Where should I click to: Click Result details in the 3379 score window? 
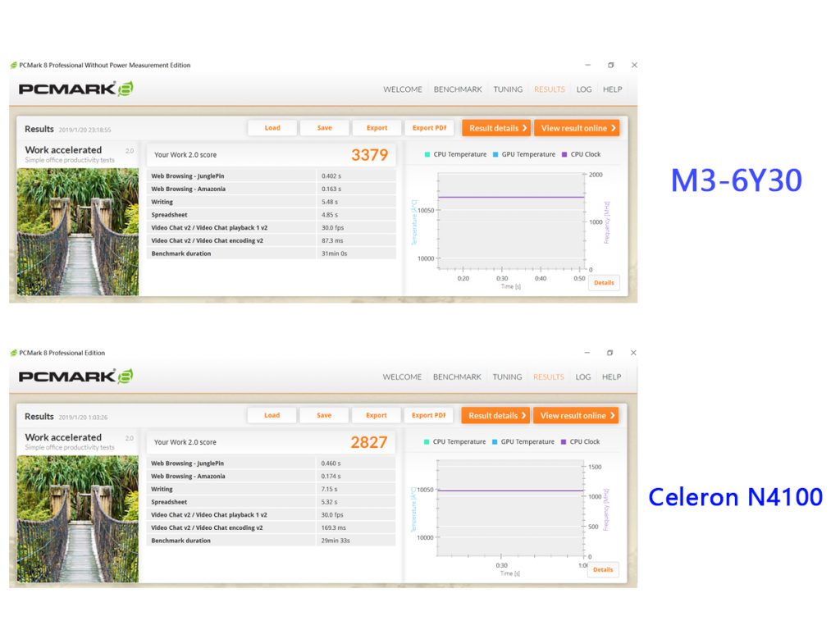pyautogui.click(x=496, y=128)
